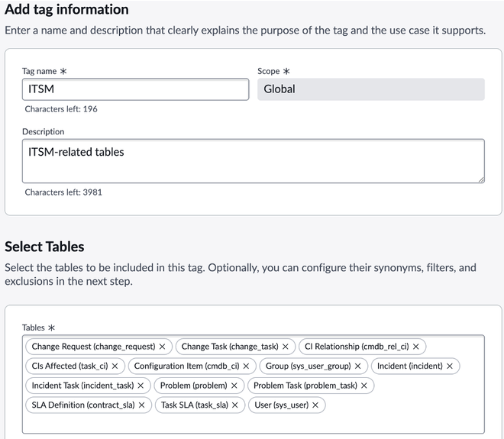Image resolution: width=504 pixels, height=439 pixels.
Task: Remove the Incident Task table tag
Action: [x=141, y=386]
